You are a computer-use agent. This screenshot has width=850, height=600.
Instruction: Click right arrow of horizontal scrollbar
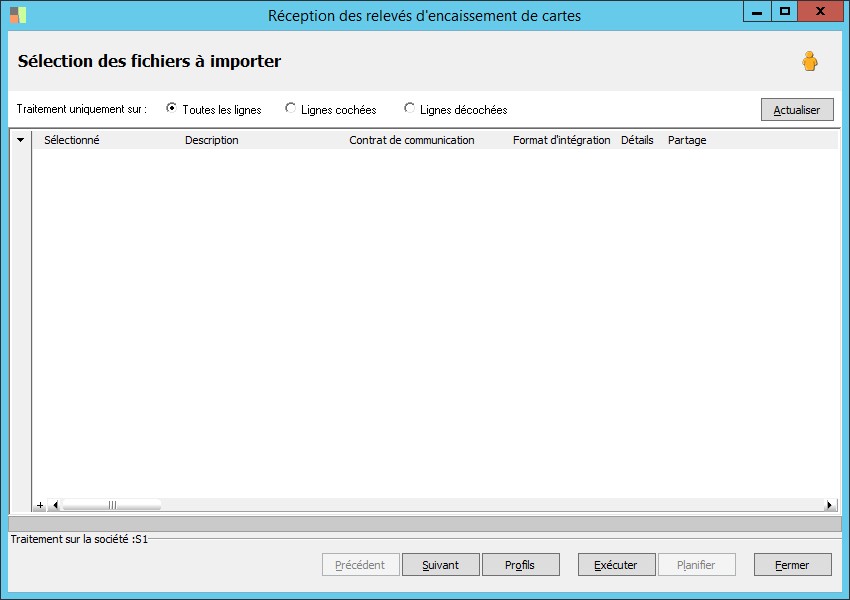[829, 505]
